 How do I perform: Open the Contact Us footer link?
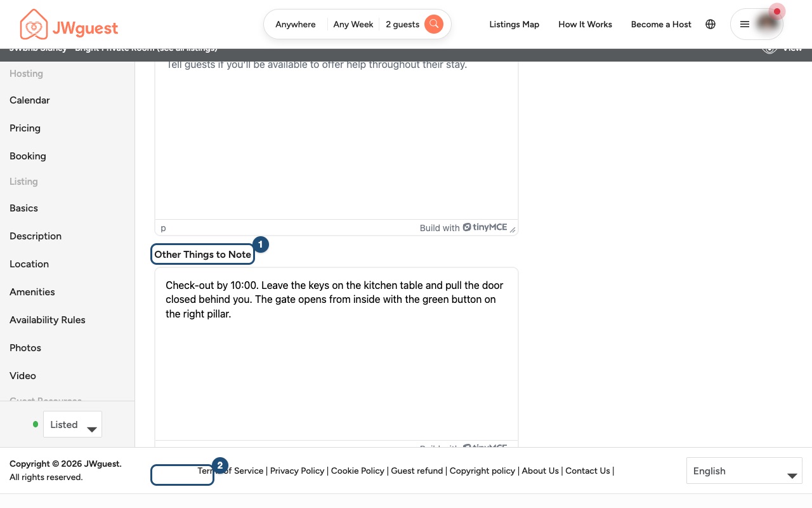point(587,471)
